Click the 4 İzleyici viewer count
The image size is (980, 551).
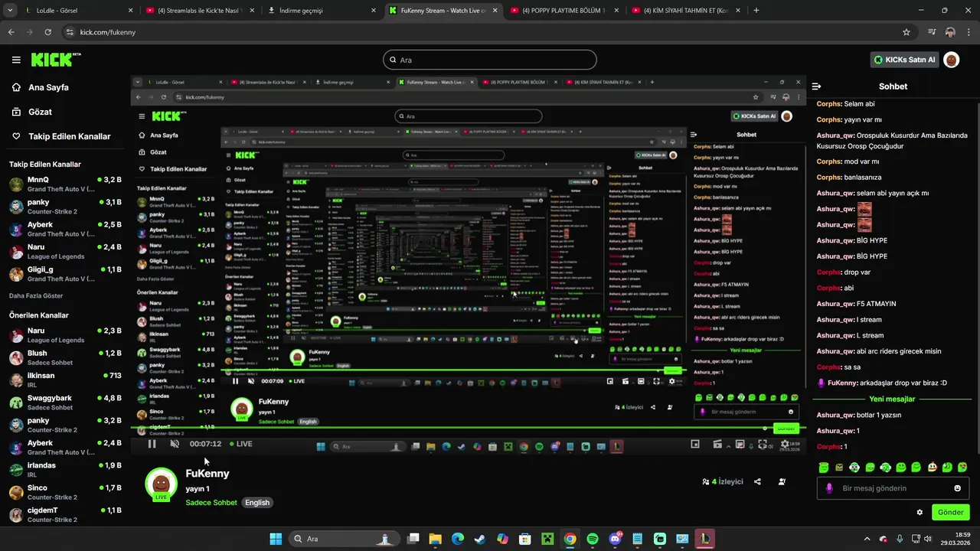click(723, 482)
